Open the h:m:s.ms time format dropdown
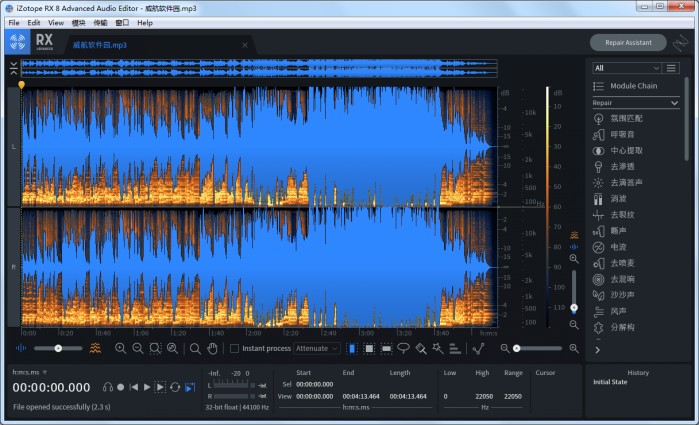Viewport: 699px width, 425px height. pos(29,372)
